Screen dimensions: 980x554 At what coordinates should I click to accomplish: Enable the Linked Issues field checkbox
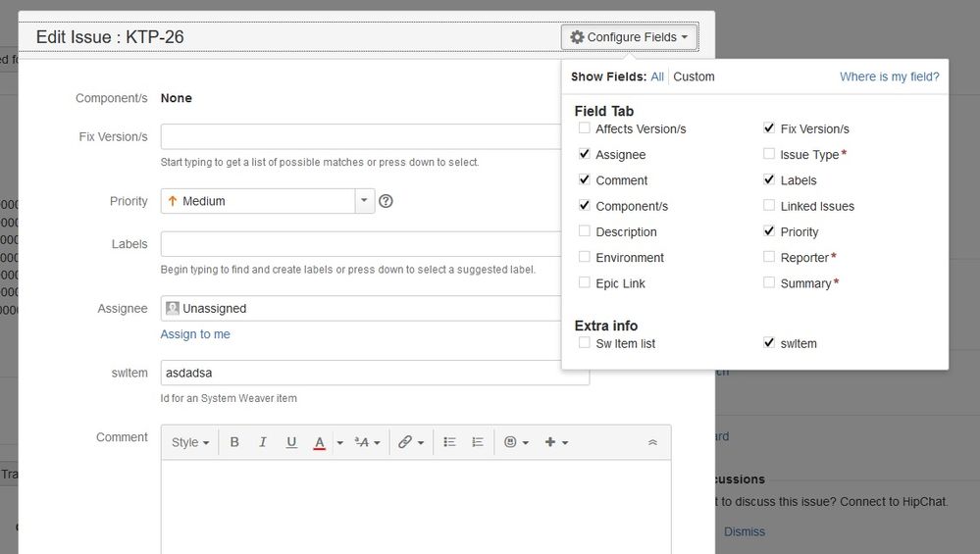tap(769, 205)
